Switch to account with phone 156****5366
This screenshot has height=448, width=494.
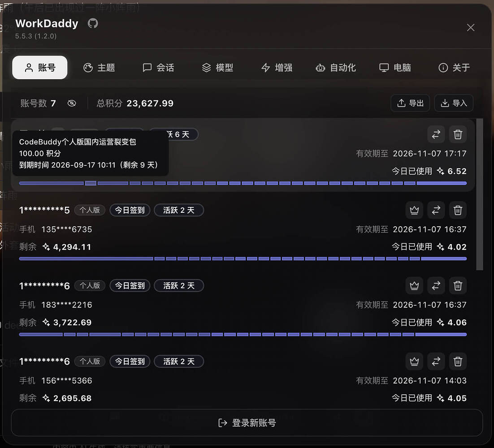[x=436, y=361]
